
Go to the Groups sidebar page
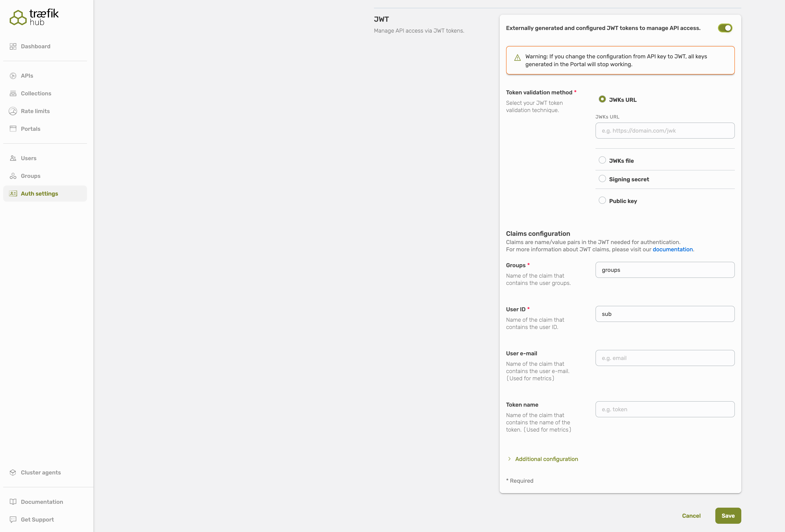pyautogui.click(x=30, y=176)
